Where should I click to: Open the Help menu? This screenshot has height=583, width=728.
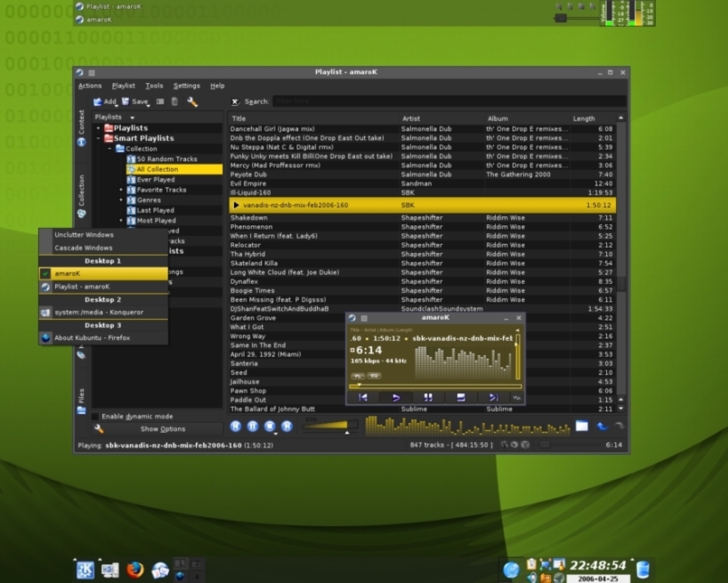point(217,86)
